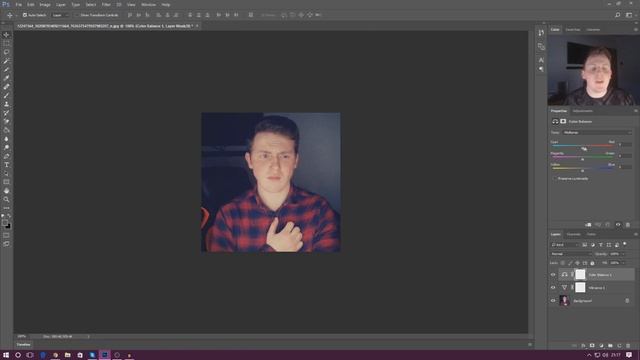Open the History panel icon in dock
This screenshot has width=640, height=360.
click(x=541, y=33)
